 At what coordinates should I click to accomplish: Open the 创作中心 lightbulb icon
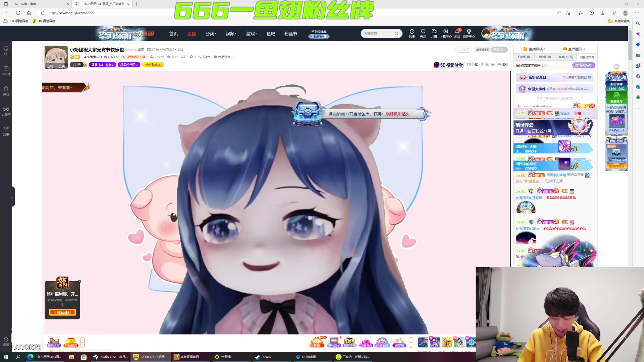(x=469, y=33)
